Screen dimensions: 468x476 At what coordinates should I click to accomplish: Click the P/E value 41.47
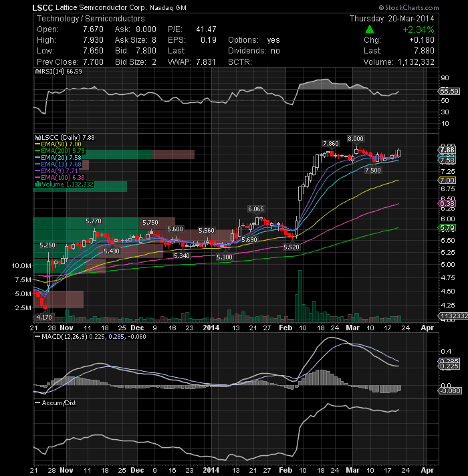[206, 29]
